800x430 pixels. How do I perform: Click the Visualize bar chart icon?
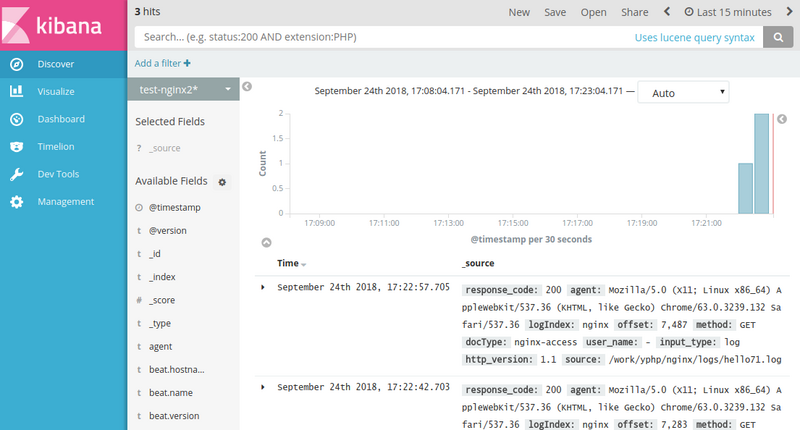click(x=16, y=91)
